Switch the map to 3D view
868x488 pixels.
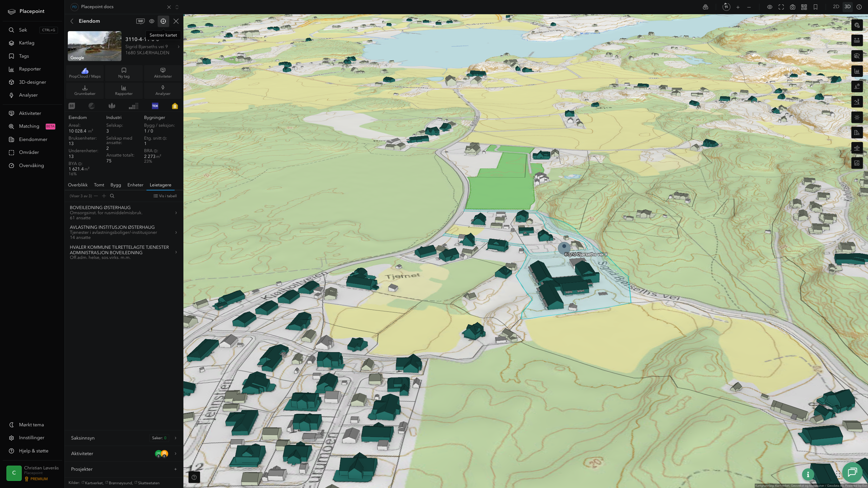coord(848,7)
